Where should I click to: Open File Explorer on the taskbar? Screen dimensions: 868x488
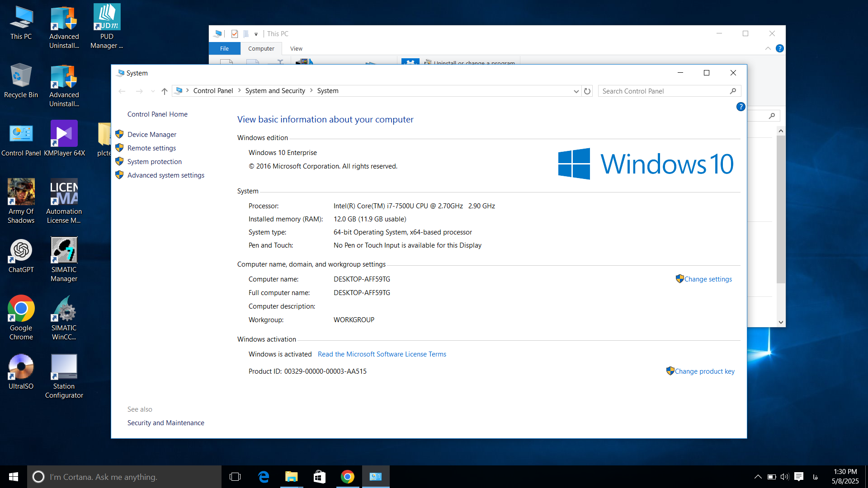point(292,477)
